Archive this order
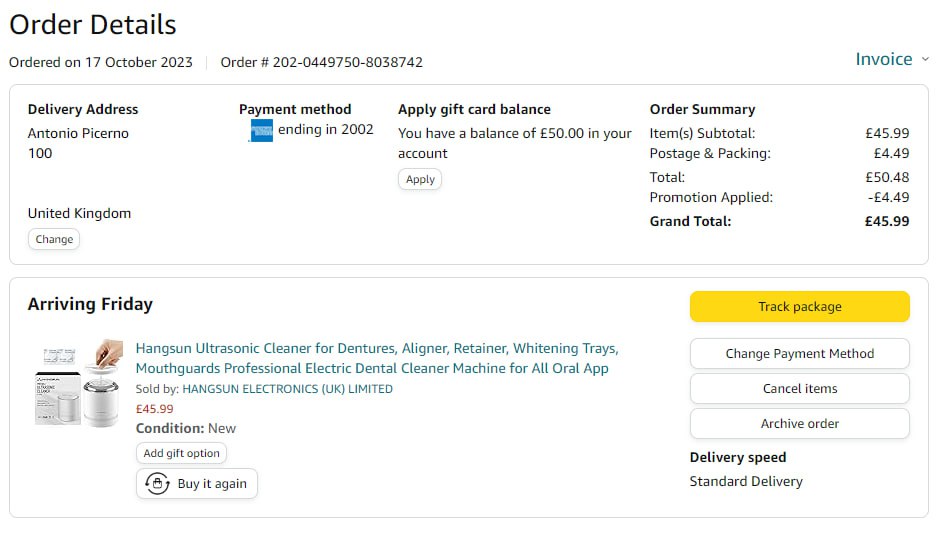The height and width of the screenshot is (537, 947). tap(799, 423)
